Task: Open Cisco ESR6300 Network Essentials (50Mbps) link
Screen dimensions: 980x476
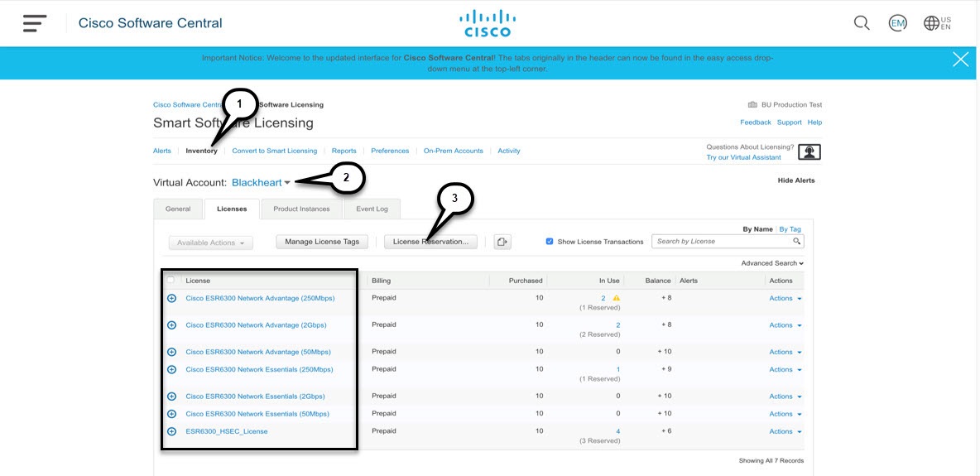Action: [x=257, y=414]
